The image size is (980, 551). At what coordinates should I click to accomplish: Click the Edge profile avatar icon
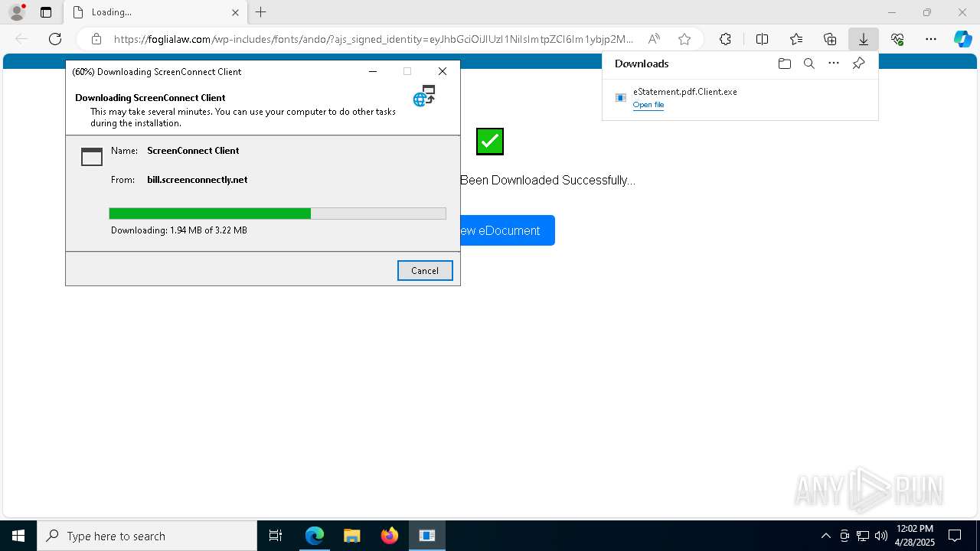(16, 12)
